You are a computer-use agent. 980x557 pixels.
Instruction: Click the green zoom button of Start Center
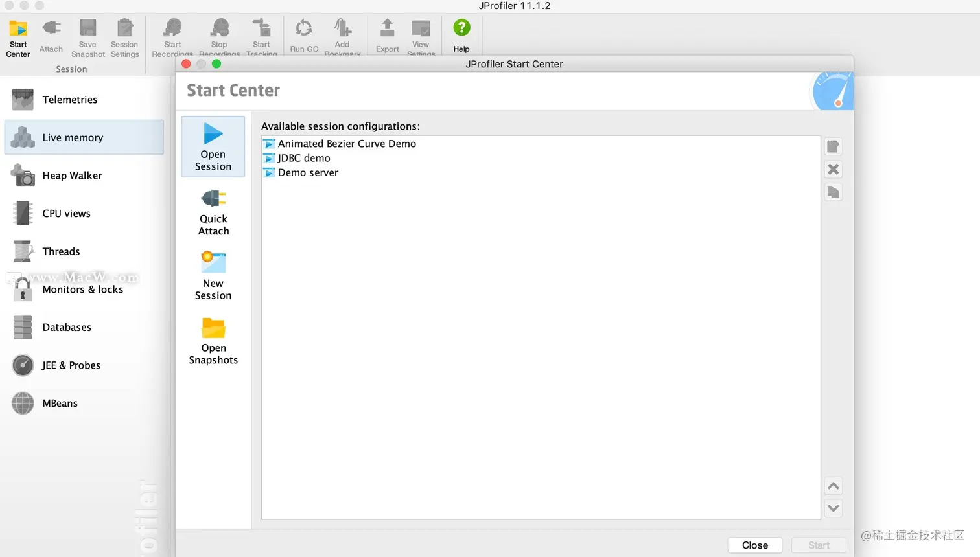click(216, 63)
